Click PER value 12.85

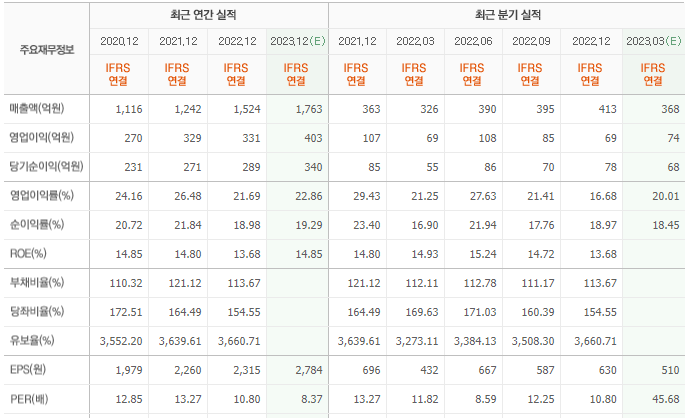[129, 399]
